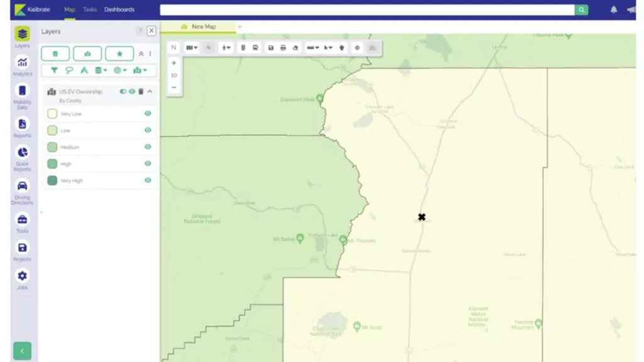The height and width of the screenshot is (362, 644).
Task: Click the notifications bell icon
Action: [614, 10]
